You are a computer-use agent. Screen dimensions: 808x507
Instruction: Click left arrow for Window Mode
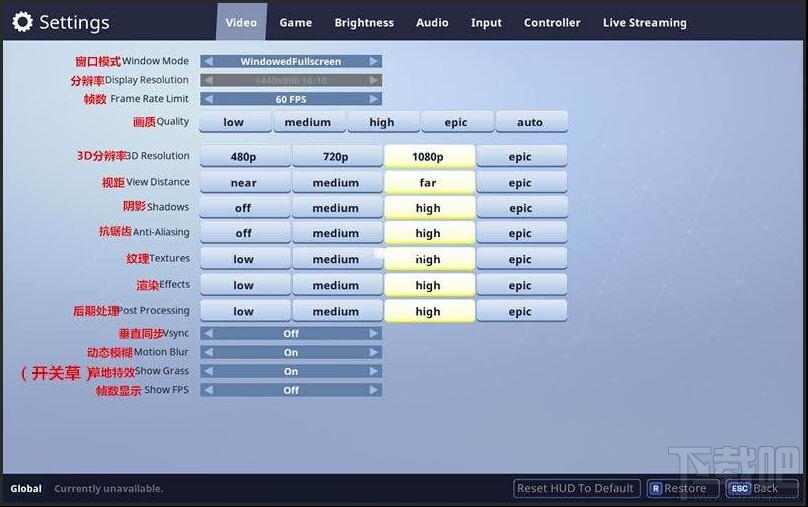[x=208, y=61]
